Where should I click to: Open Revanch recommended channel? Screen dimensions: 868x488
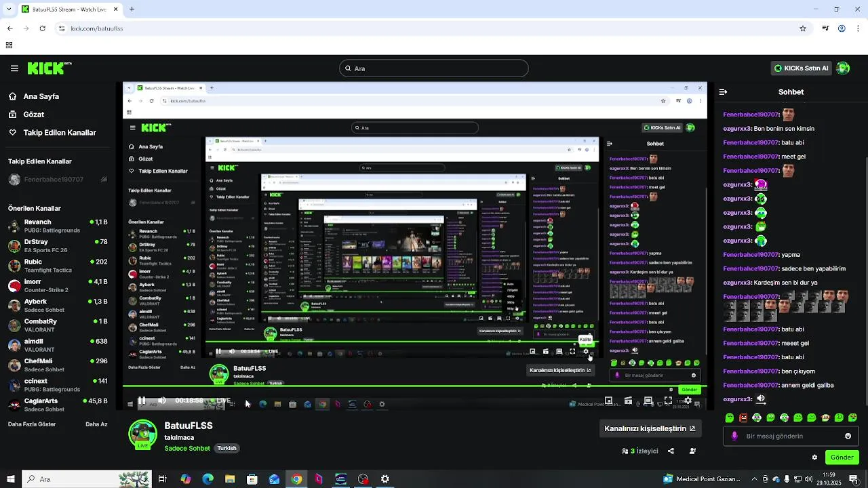[x=58, y=226]
